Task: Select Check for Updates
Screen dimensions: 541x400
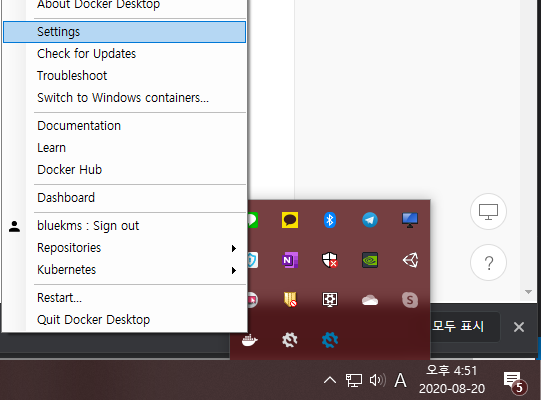Action: pos(124,54)
